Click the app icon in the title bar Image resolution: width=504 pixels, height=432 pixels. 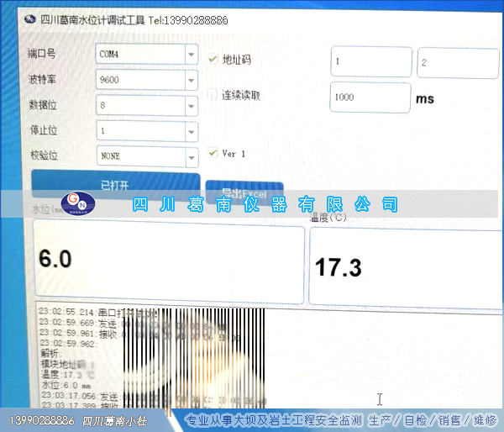[x=30, y=19]
